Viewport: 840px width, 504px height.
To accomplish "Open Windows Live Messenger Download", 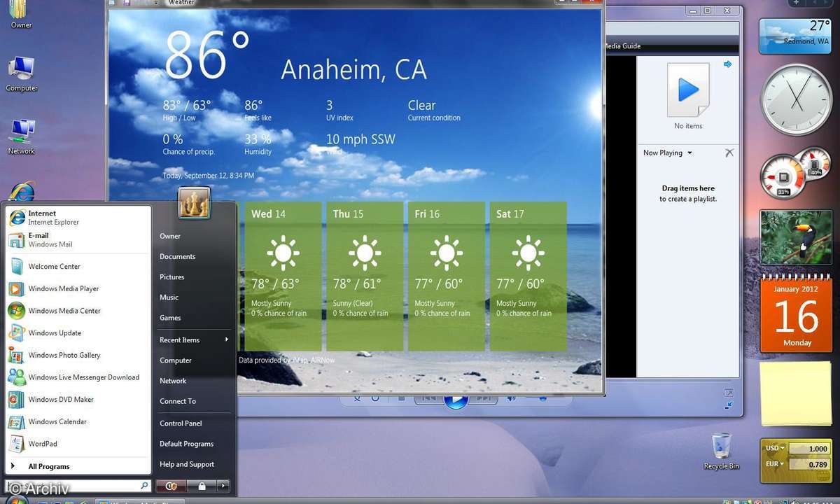I will 78,377.
